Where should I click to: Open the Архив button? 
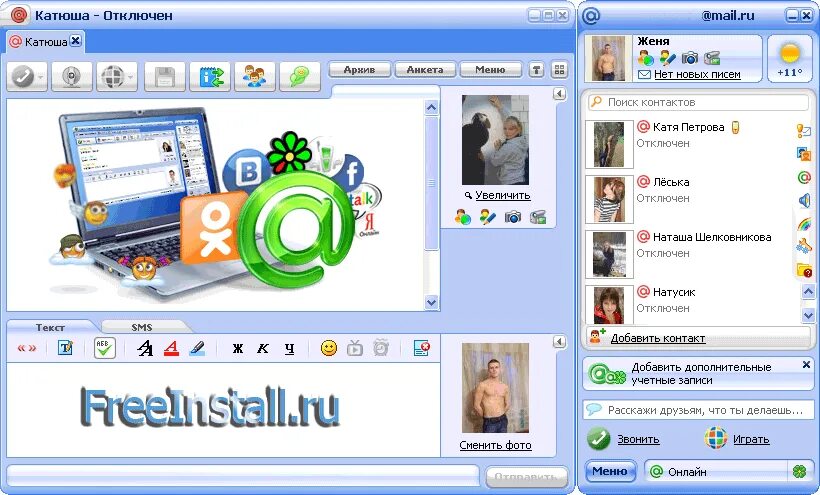click(x=359, y=70)
